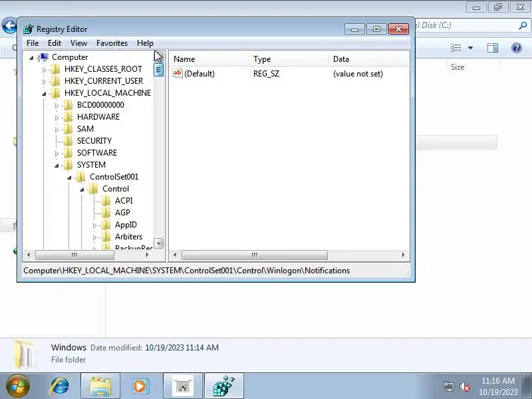
Task: Click the network tray icon
Action: point(449,386)
